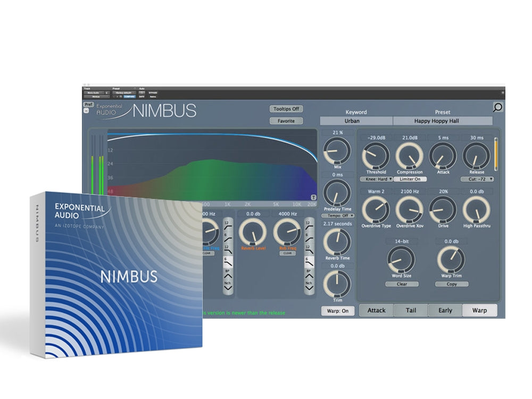Toggle the Limiter:On button
This screenshot has width=532, height=399.
(x=410, y=179)
